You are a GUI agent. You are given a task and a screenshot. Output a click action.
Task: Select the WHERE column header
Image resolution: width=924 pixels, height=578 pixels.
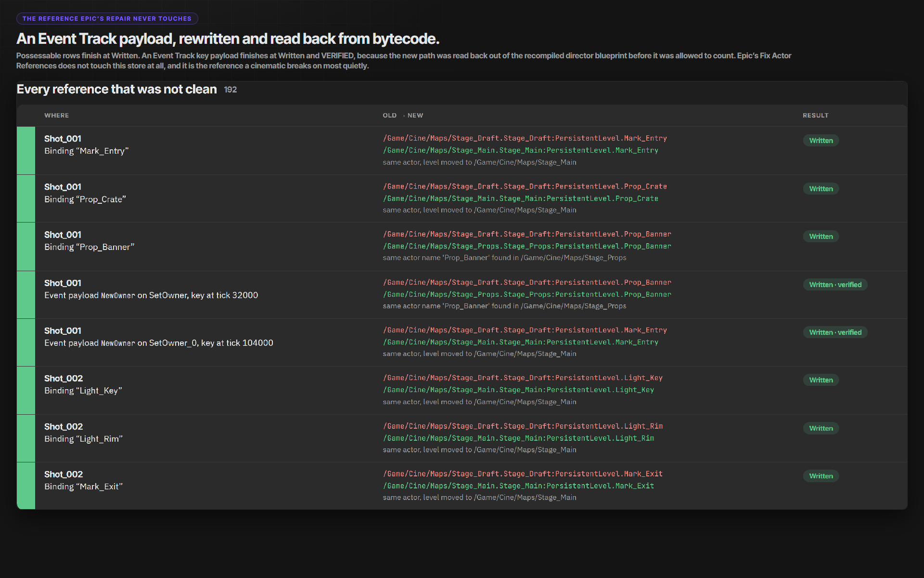pos(57,116)
